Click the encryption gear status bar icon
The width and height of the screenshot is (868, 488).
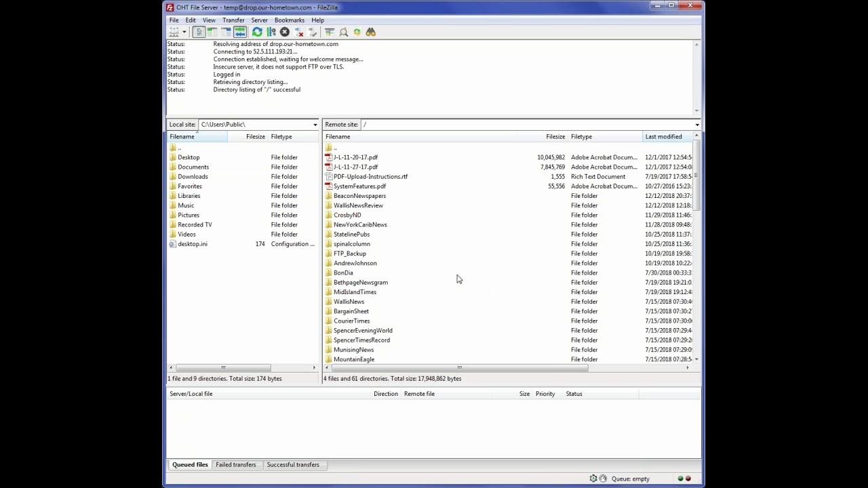coord(593,479)
